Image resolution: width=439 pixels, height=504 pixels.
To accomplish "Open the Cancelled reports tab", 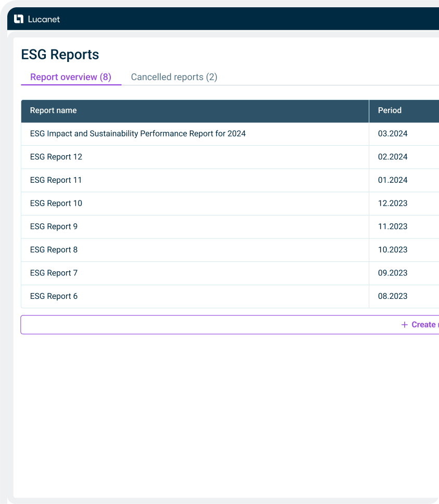I will point(174,77).
